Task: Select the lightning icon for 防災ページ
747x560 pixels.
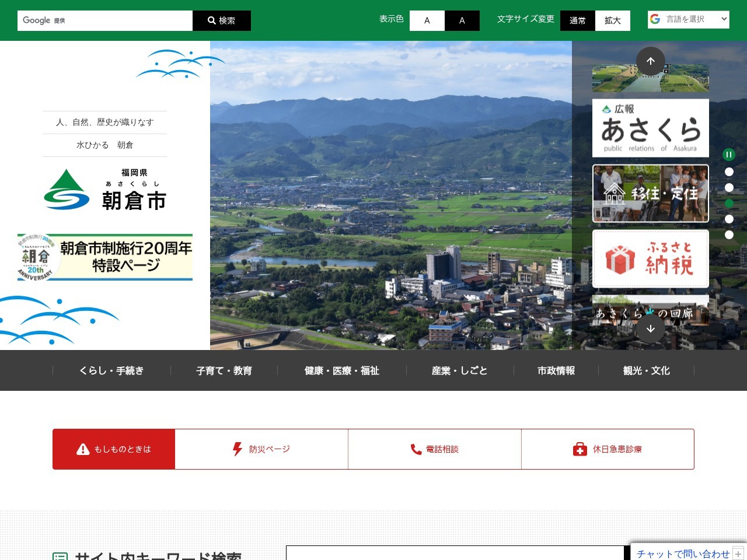Action: point(237,449)
